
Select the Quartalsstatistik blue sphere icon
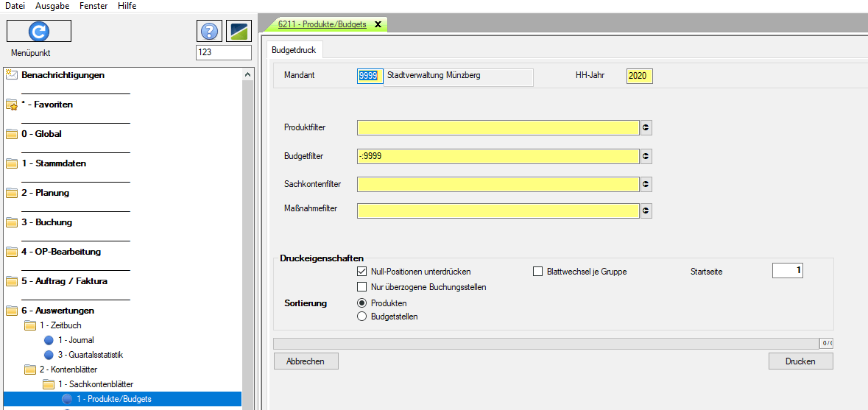pos(49,355)
